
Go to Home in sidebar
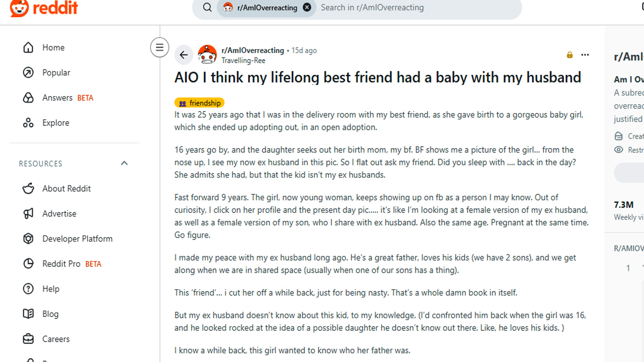[x=53, y=47]
